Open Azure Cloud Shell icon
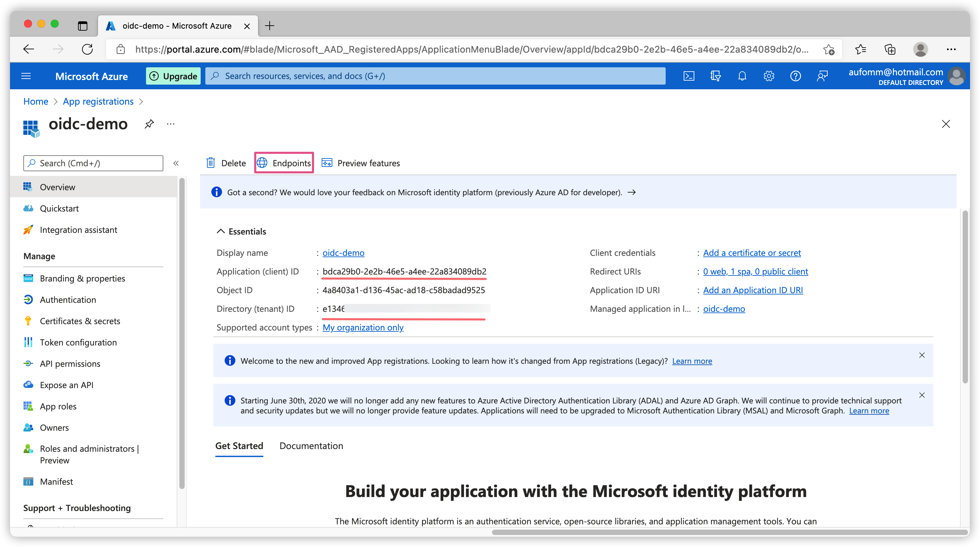 click(x=689, y=76)
